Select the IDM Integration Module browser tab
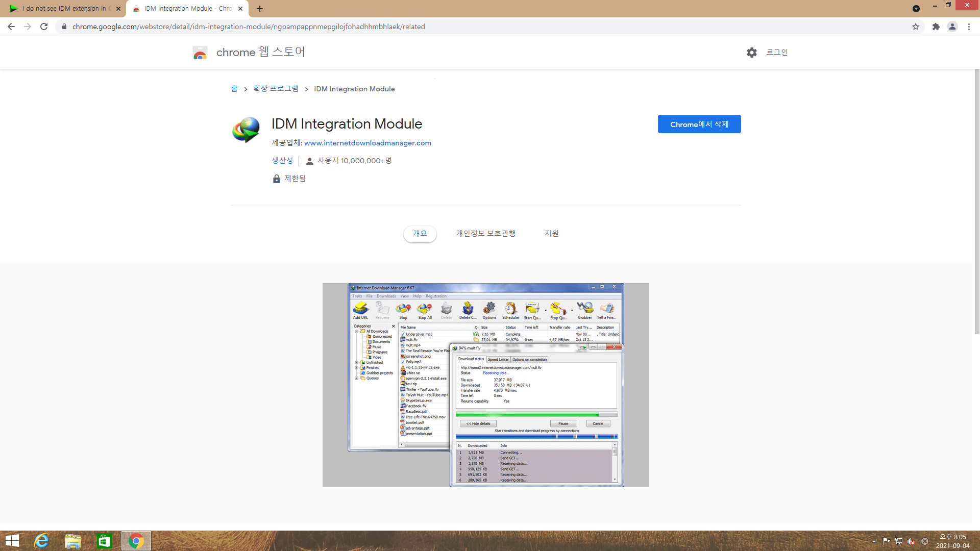Screen dimensions: 980x551 click(x=187, y=9)
